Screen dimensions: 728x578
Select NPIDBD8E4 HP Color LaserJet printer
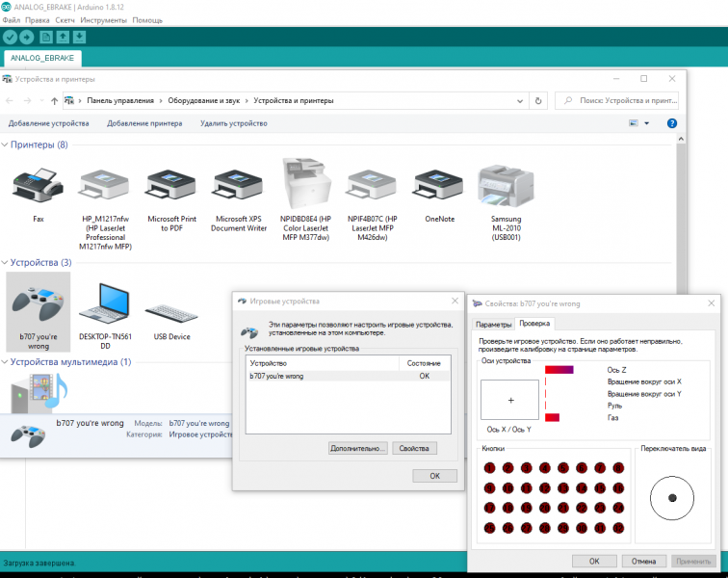[x=306, y=183]
